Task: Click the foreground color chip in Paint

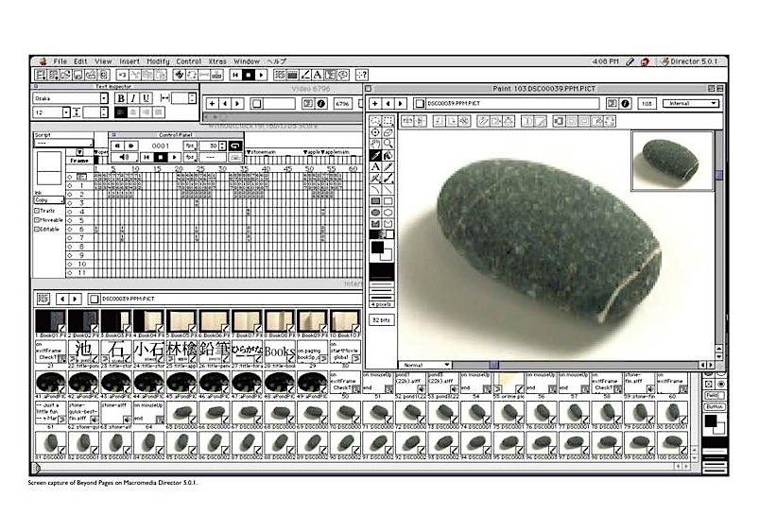Action: coord(377,248)
